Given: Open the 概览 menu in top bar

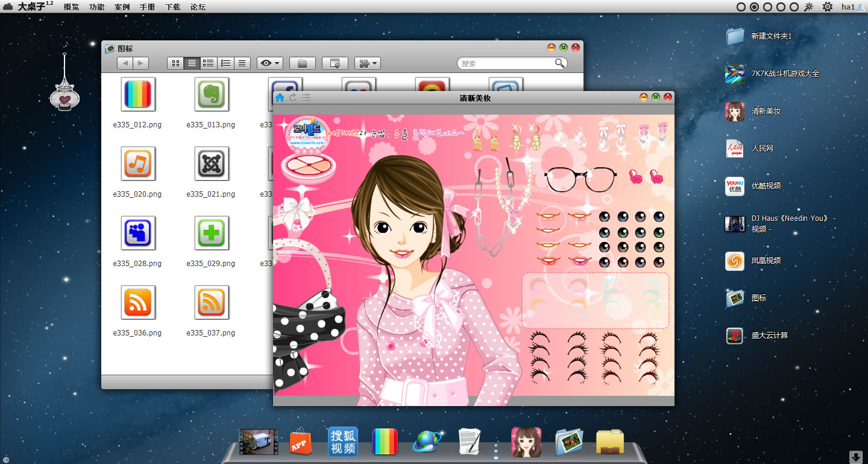Looking at the screenshot, I should (x=71, y=7).
